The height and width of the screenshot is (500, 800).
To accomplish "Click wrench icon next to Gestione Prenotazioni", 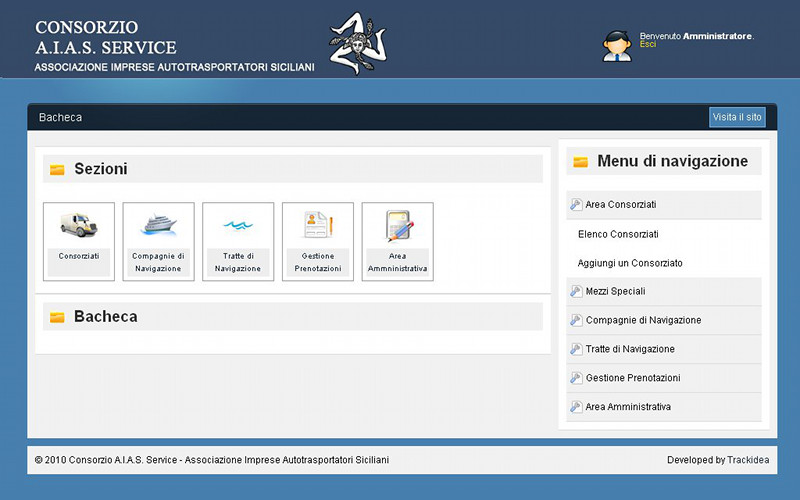I will click(576, 378).
